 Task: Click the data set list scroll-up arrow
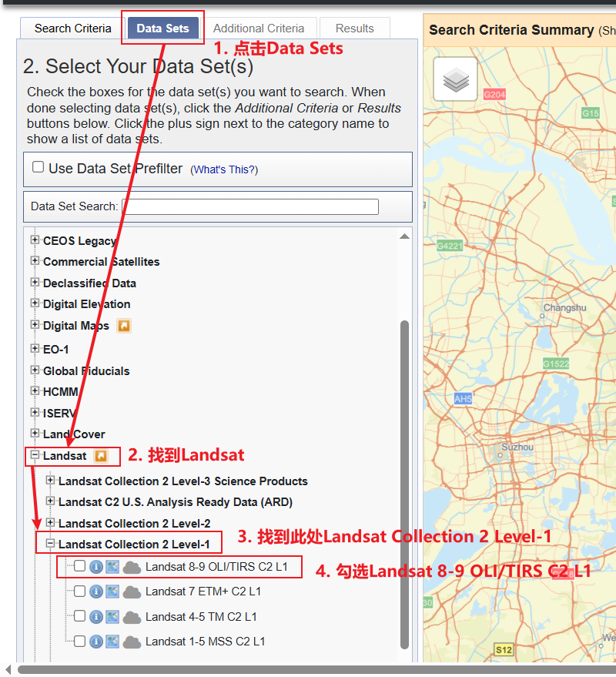click(x=404, y=236)
